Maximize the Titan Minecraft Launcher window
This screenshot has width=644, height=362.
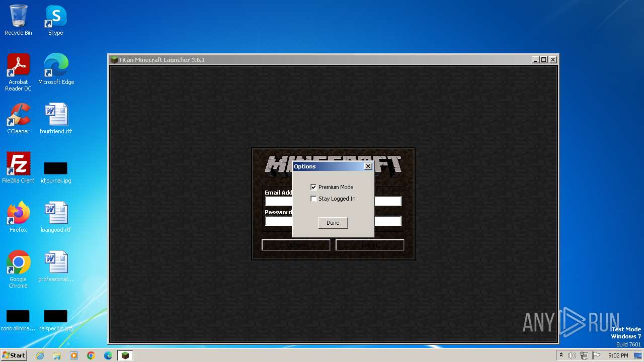(544, 60)
